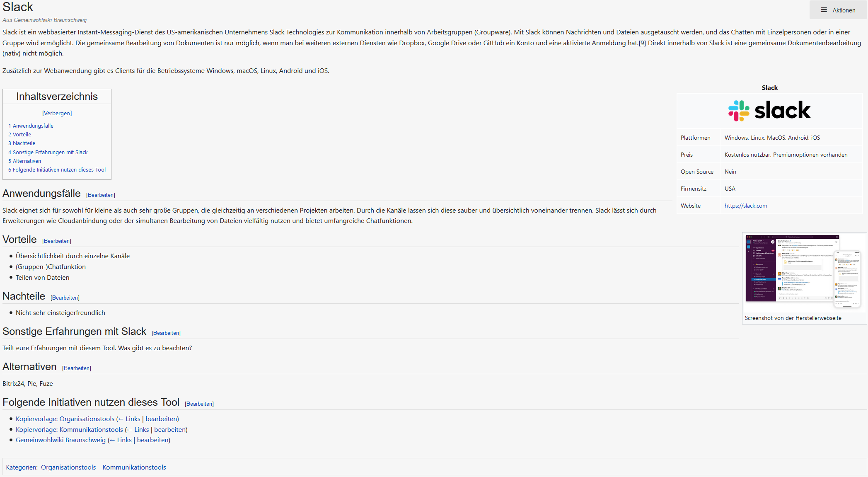Screen dimensions: 868x477
Task: Open Kopiervorlage: Organisationstools page
Action: pos(65,419)
